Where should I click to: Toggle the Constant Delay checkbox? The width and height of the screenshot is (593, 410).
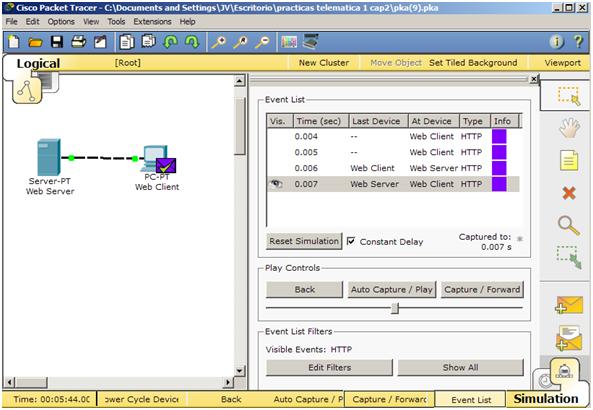click(x=351, y=241)
